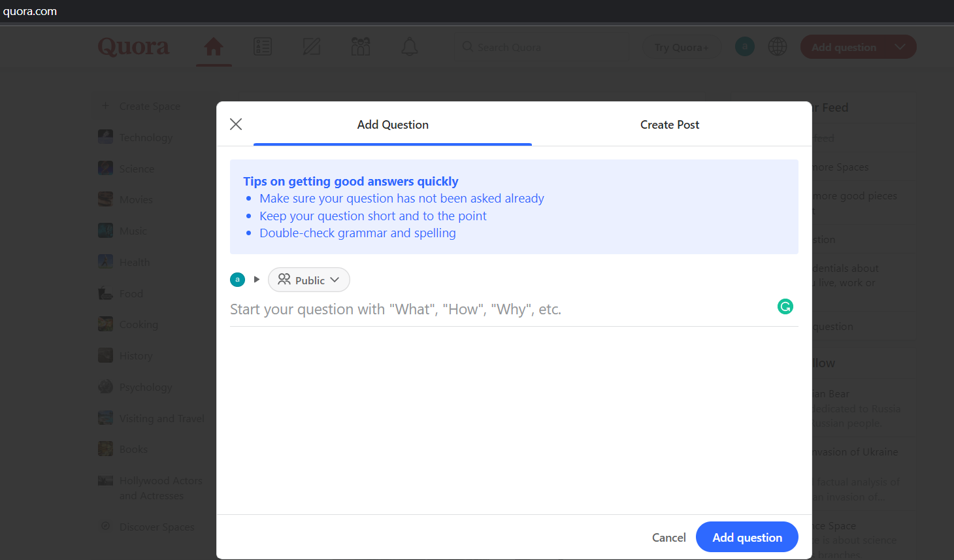Open the Food space in the sidebar
954x560 pixels.
coord(131,293)
